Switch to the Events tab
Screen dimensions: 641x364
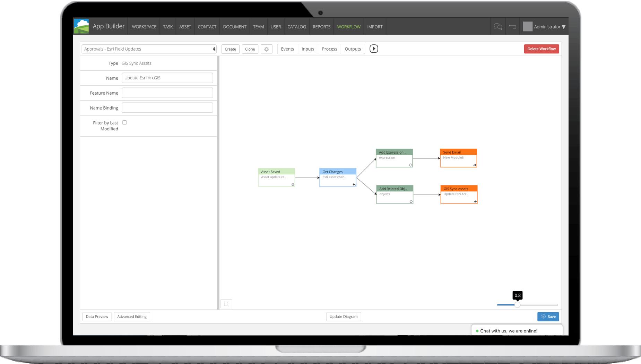[x=287, y=49]
